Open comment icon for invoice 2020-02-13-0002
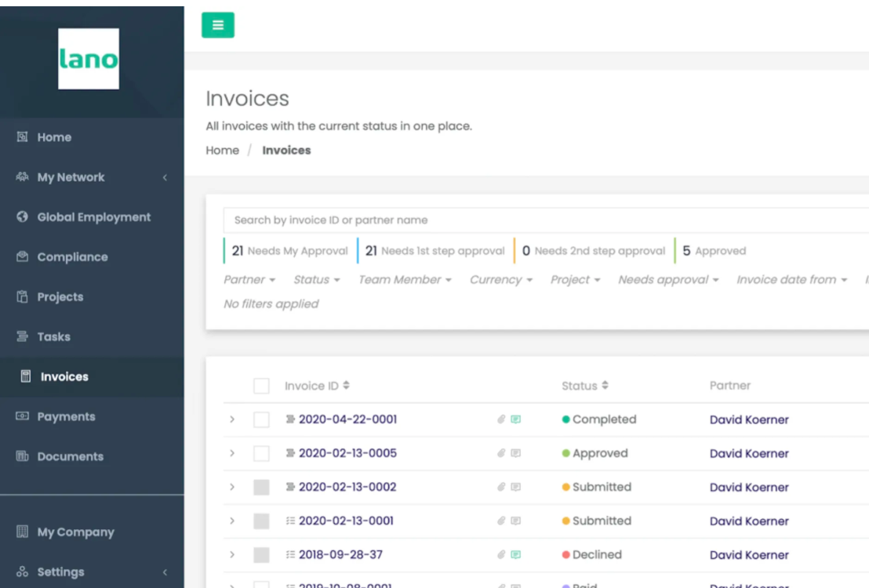The width and height of the screenshot is (869, 588). tap(515, 487)
